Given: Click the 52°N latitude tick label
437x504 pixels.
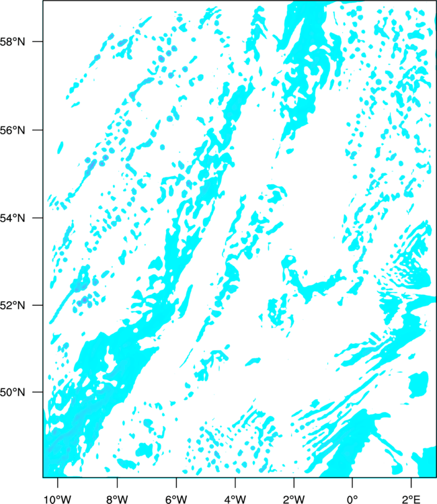Looking at the screenshot, I should tap(19, 306).
